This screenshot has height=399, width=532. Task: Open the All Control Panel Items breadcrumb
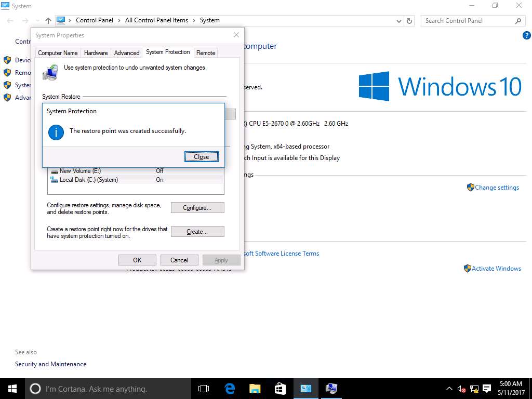(156, 20)
